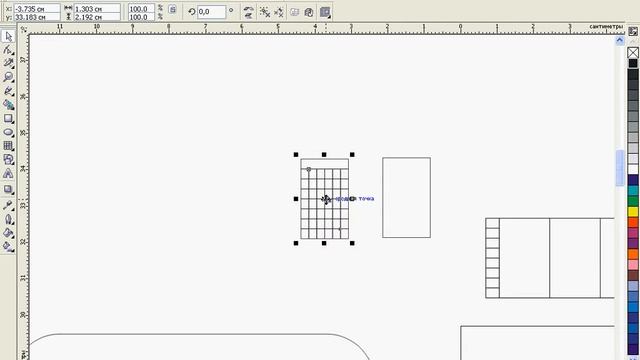Click the Y position field
Image resolution: width=640 pixels, height=360 pixels.
click(37, 17)
